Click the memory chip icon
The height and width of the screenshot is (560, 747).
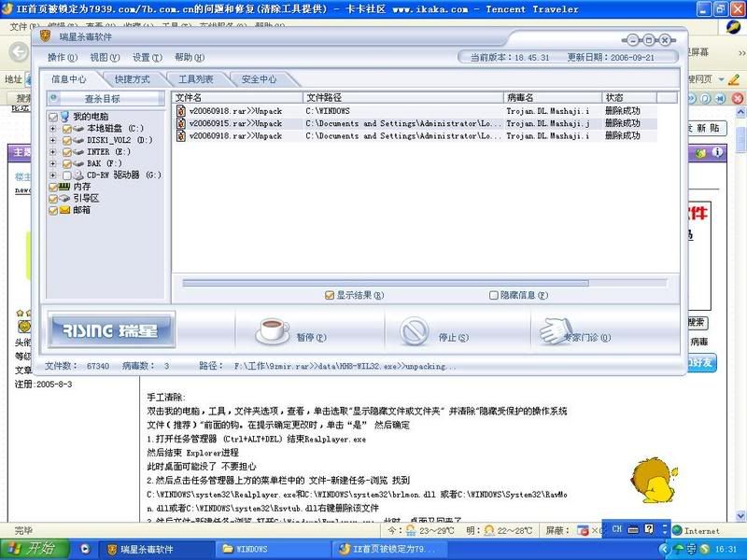click(x=64, y=187)
